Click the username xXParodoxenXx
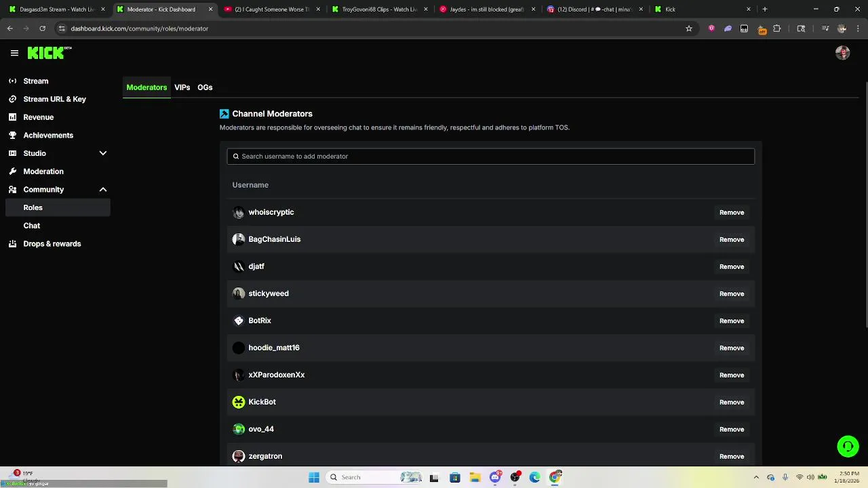Viewport: 868px width, 488px height. pyautogui.click(x=277, y=375)
